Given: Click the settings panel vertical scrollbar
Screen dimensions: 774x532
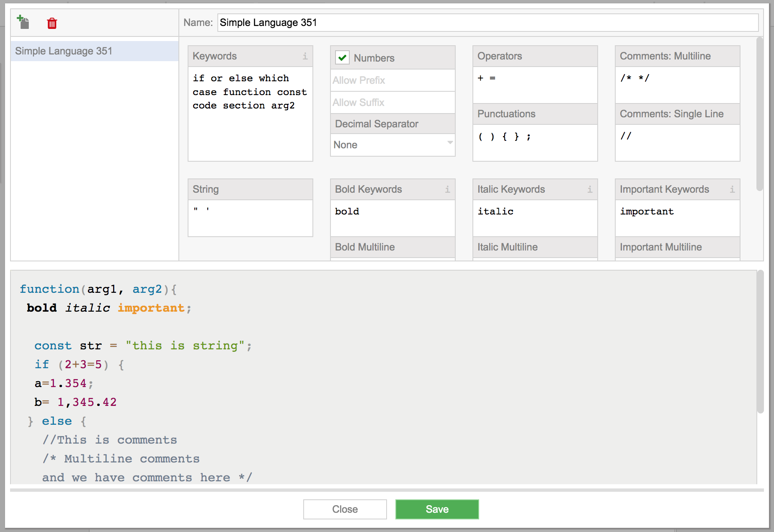Looking at the screenshot, I should (x=760, y=114).
